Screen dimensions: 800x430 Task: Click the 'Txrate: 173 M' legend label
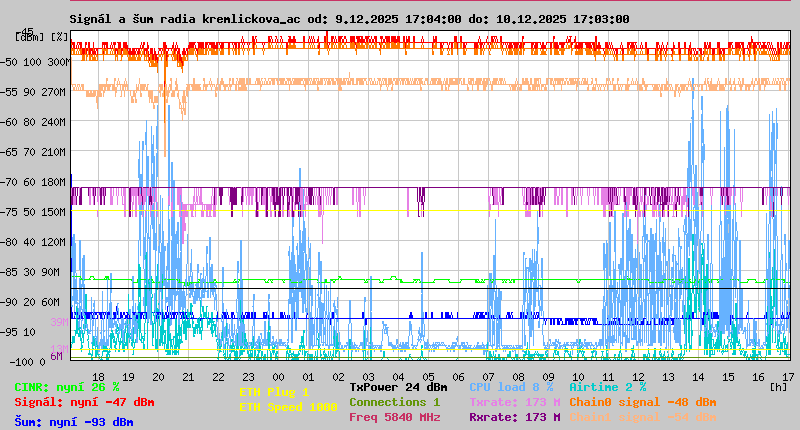tap(515, 402)
